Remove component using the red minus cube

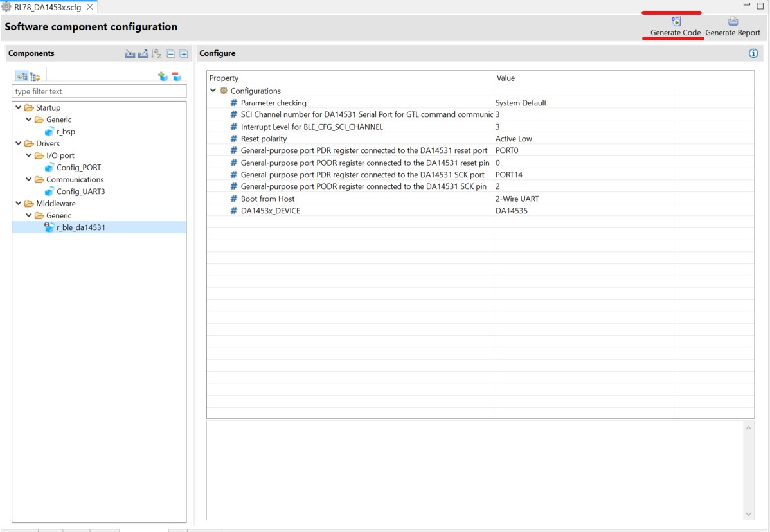point(176,76)
